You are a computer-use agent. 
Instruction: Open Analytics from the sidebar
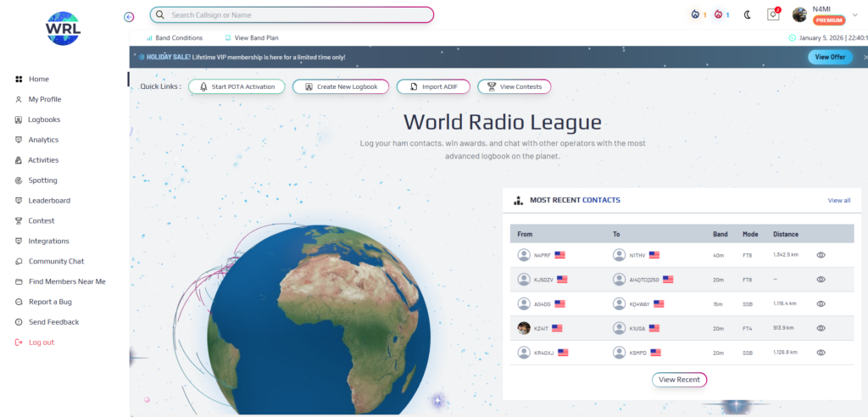click(43, 140)
